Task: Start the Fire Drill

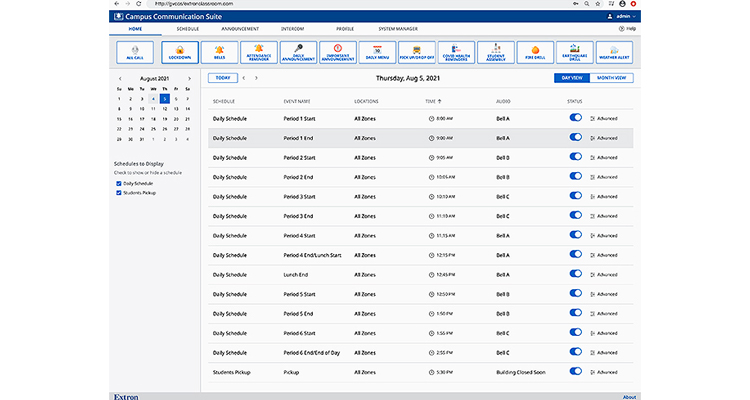Action: pyautogui.click(x=535, y=52)
